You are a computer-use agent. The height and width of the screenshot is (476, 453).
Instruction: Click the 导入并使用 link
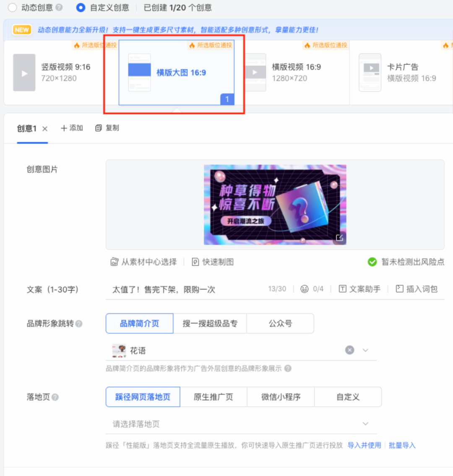[364, 445]
